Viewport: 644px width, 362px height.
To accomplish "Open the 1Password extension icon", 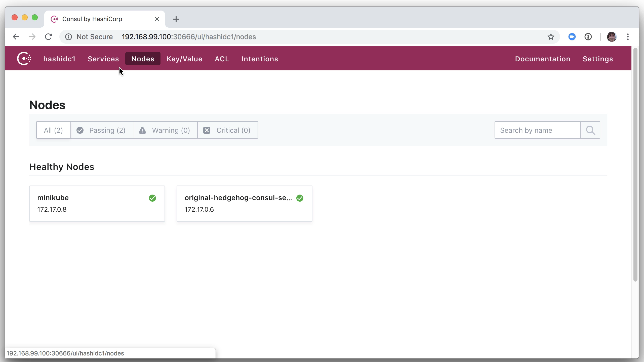I will click(588, 37).
